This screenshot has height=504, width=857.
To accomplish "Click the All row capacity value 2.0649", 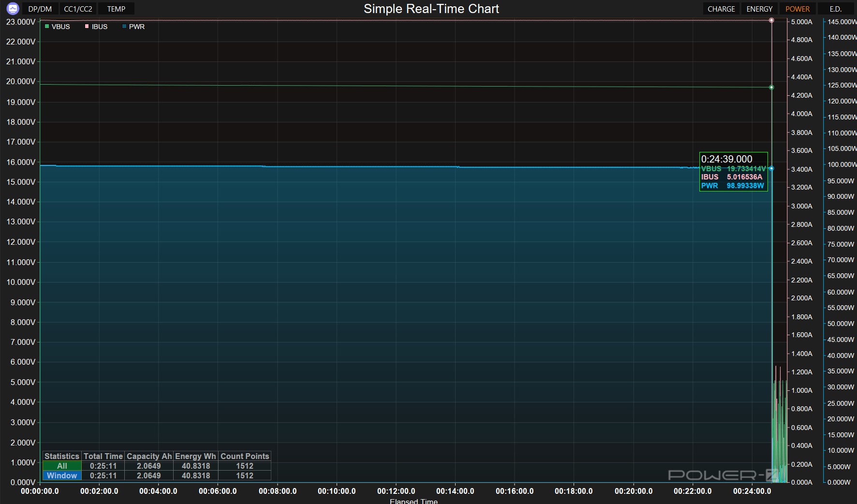I will pyautogui.click(x=149, y=466).
